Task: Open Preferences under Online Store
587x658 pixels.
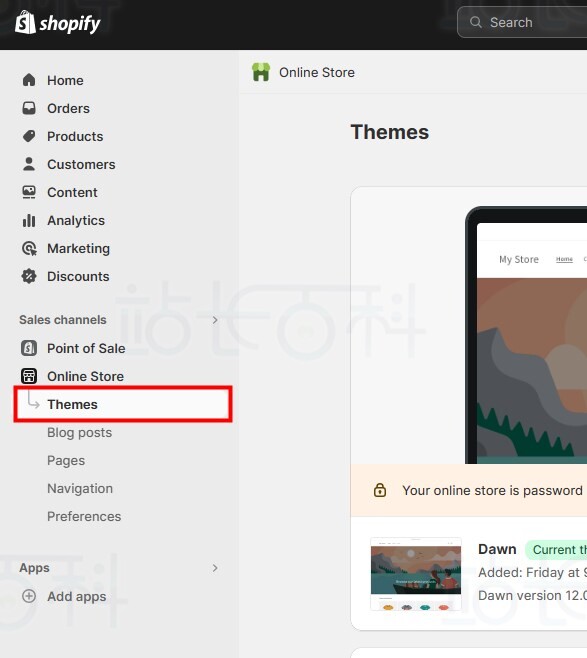Action: pos(84,516)
